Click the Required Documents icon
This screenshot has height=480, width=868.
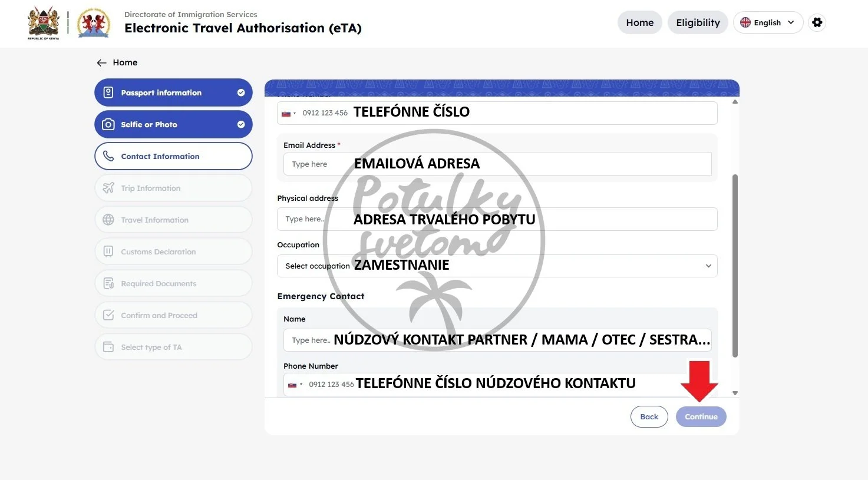tap(108, 283)
